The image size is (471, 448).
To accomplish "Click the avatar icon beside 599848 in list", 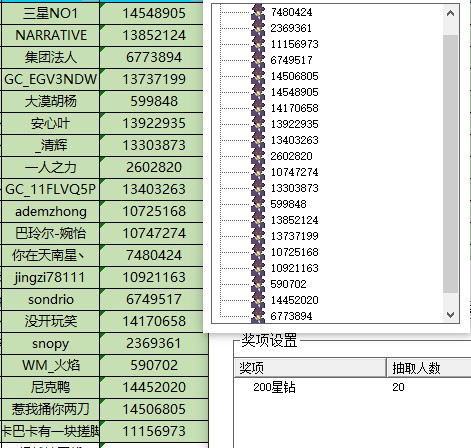I will [258, 204].
